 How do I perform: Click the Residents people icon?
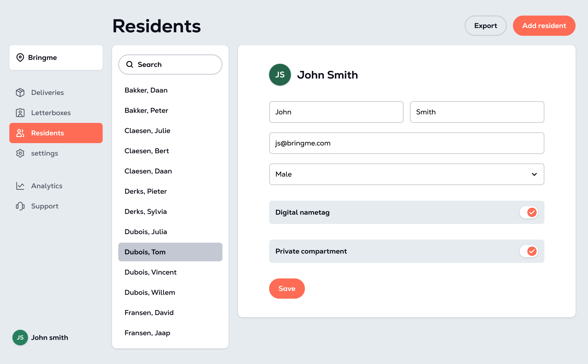tap(20, 133)
